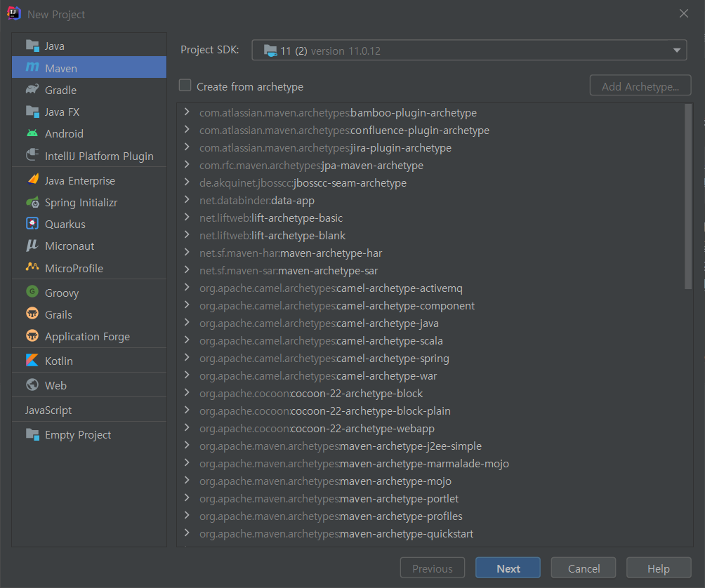The image size is (705, 588).
Task: Pick the Kotlin logo icon
Action: (x=32, y=360)
